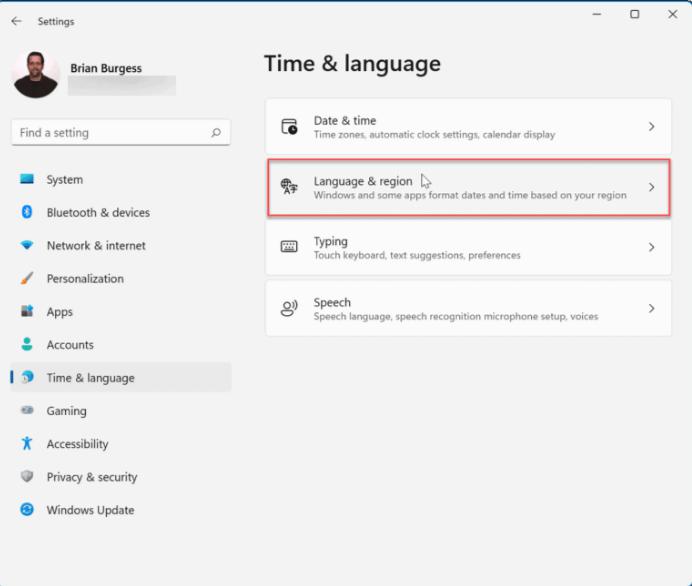Viewport: 692px width, 586px height.
Task: Expand Date & time chevron
Action: [x=651, y=127]
